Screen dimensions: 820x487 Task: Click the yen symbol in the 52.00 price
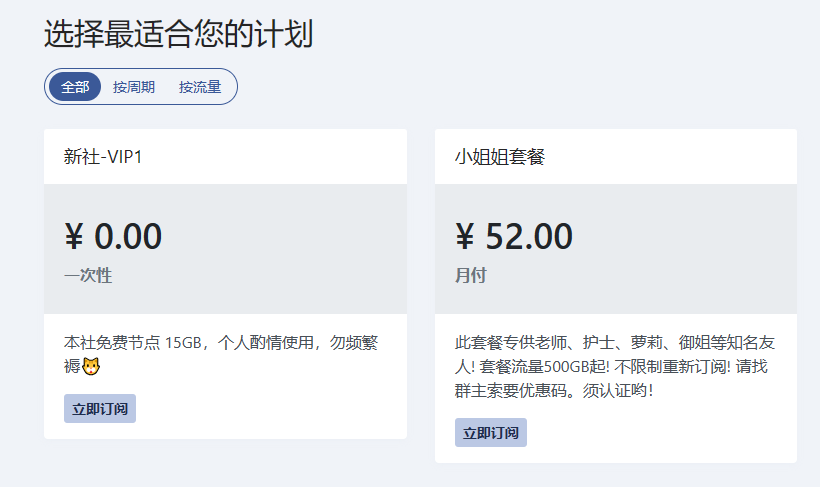(x=465, y=236)
